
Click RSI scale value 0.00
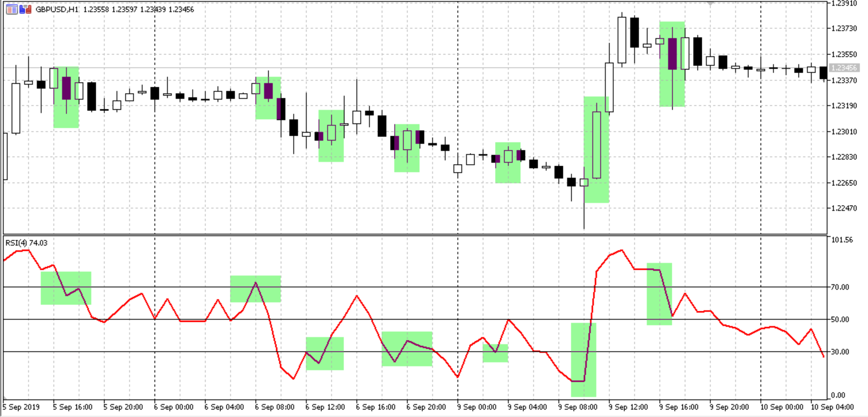click(839, 395)
